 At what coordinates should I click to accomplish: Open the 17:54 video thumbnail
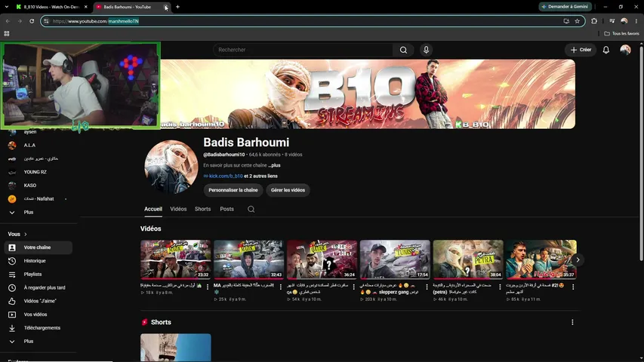pos(395,259)
